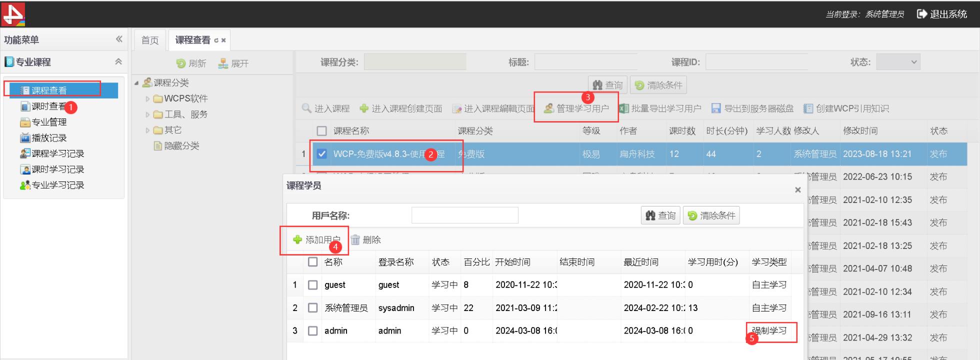Viewport: 980px width, 360px height.
Task: Click 删除 in the dialog toolbar
Action: (x=365, y=240)
